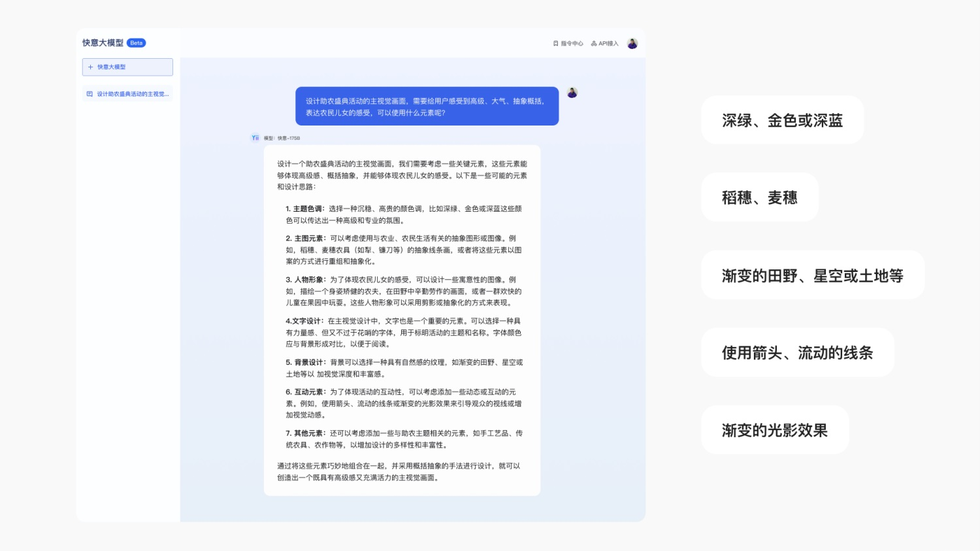Start new chat with 快意大模型 button
This screenshot has height=551, width=980.
pyautogui.click(x=127, y=67)
